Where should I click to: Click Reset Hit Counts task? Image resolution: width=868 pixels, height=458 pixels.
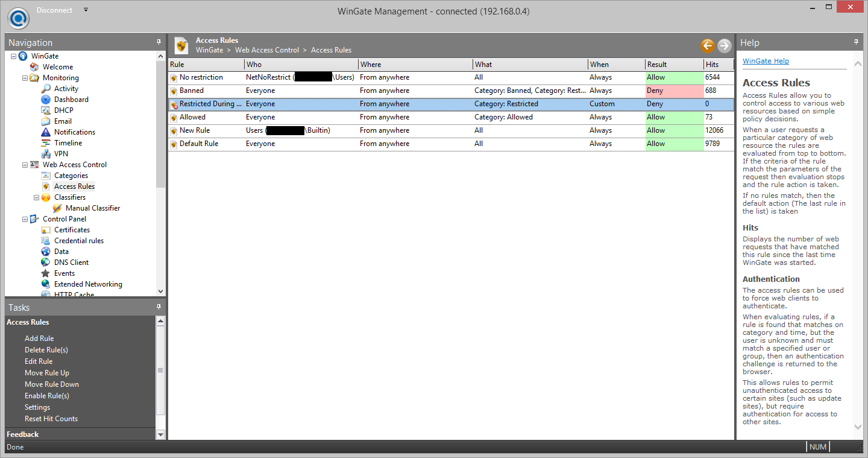coord(51,419)
